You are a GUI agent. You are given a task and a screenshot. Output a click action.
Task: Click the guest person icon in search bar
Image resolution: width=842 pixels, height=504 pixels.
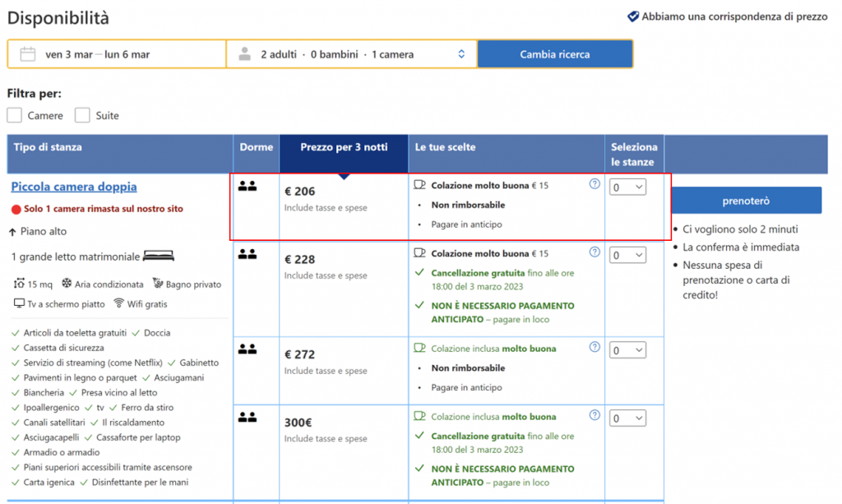click(244, 54)
